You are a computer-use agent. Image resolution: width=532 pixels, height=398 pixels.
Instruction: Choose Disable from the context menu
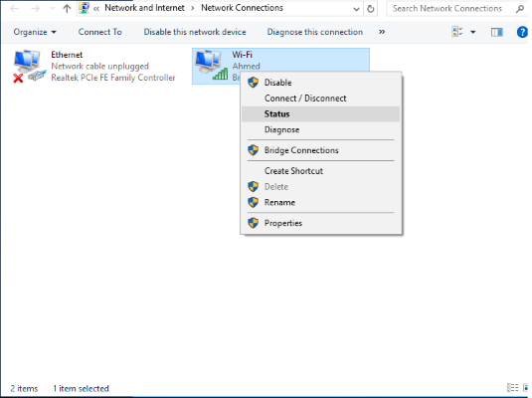point(320,83)
